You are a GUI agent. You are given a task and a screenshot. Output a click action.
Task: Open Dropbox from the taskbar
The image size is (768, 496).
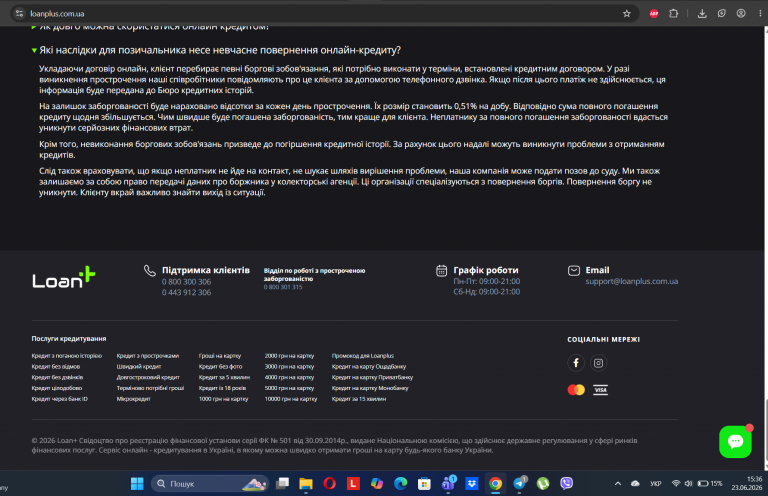[472, 484]
